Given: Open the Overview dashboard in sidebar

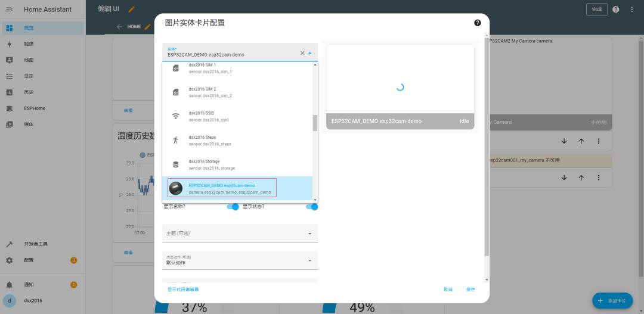Looking at the screenshot, I should pos(43,28).
